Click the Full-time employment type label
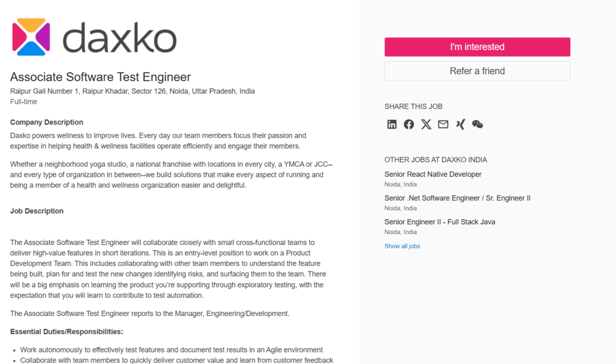 click(x=23, y=102)
